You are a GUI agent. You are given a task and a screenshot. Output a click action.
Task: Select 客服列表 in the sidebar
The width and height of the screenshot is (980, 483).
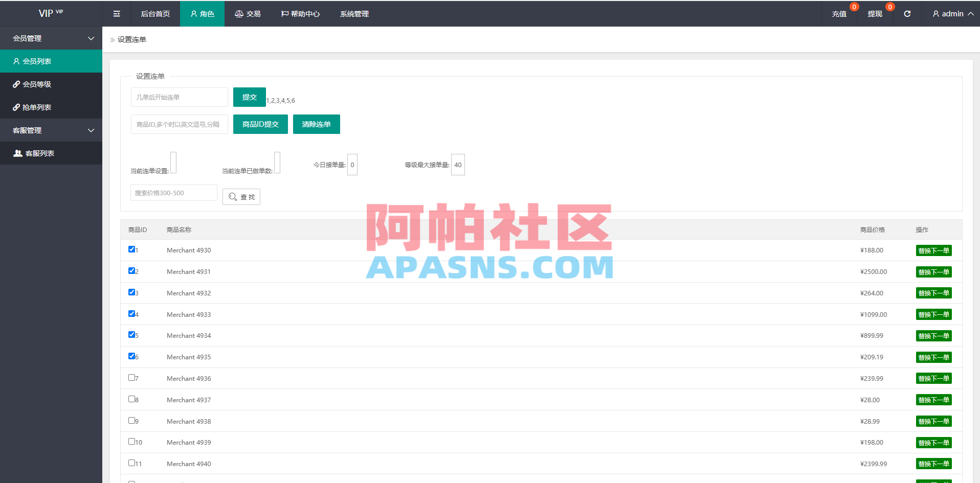(x=38, y=153)
